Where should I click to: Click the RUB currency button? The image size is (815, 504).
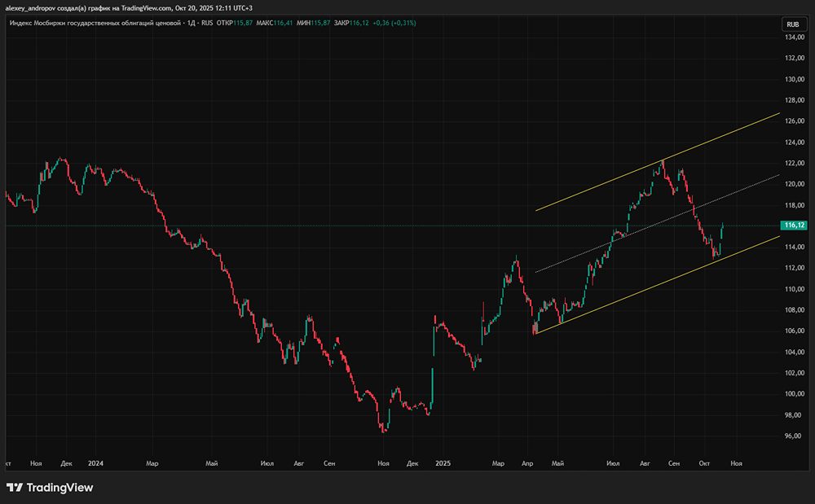pos(793,24)
